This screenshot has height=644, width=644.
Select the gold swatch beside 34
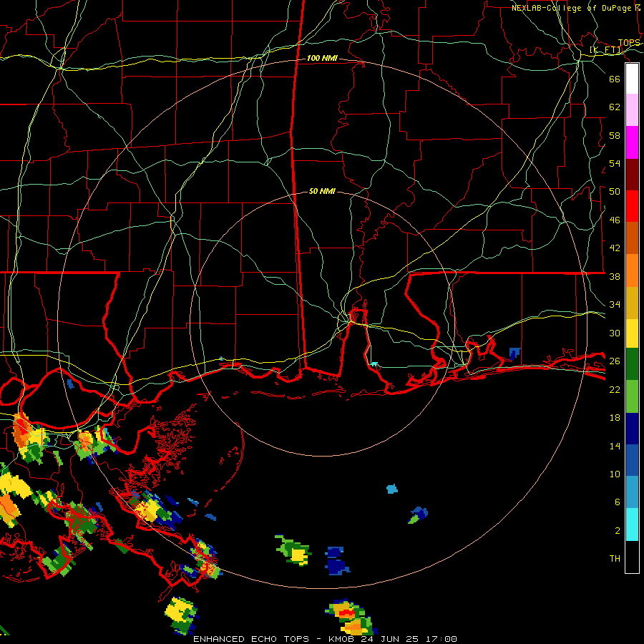tap(632, 303)
